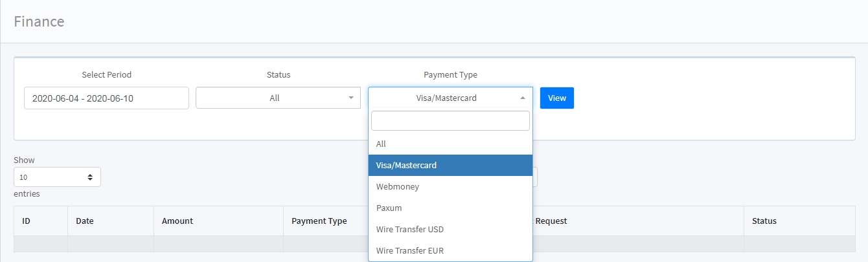Collapse the Visa/Mastercard Payment Type dropdown
This screenshot has height=262, width=868.
[450, 98]
